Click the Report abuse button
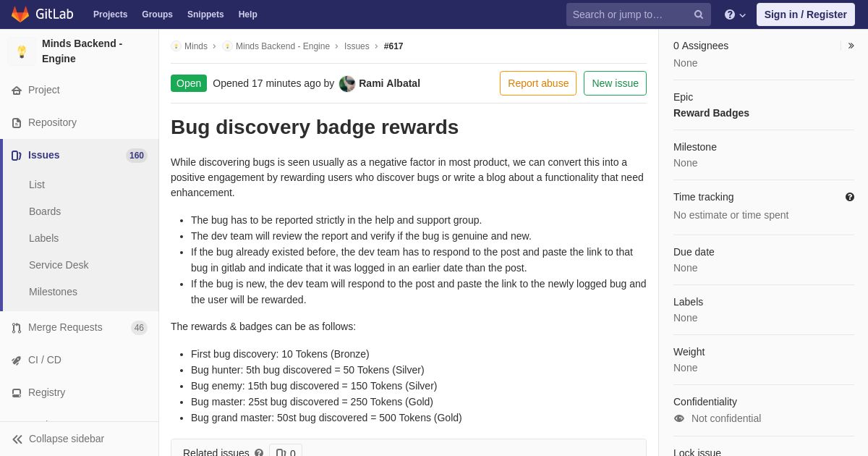The width and height of the screenshot is (868, 456). click(538, 83)
